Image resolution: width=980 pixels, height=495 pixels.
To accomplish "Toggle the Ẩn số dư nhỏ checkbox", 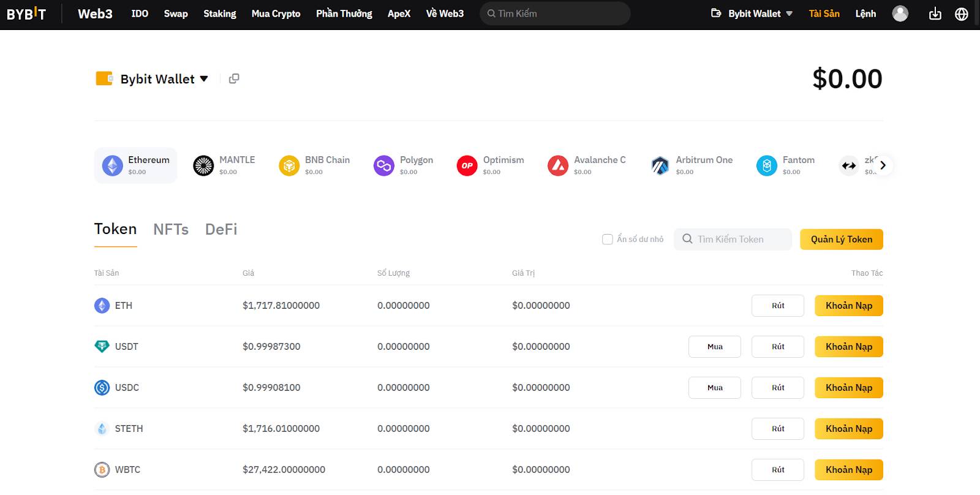I will tap(608, 240).
